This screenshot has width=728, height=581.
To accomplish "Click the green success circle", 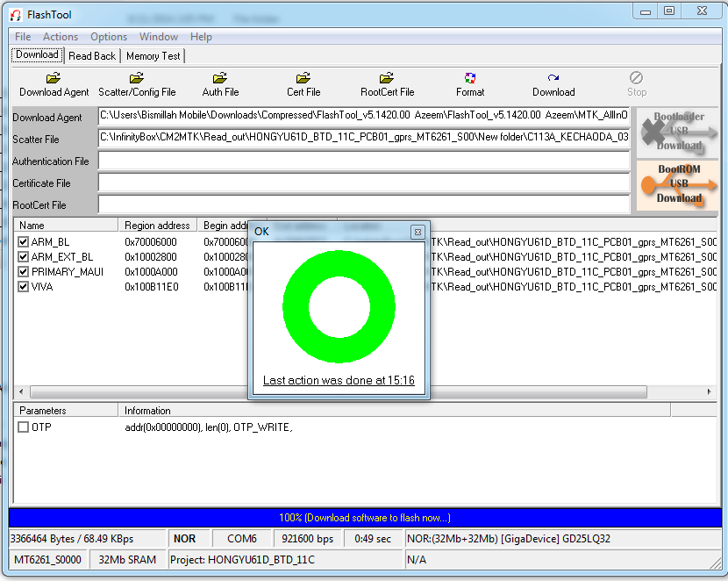I will point(339,306).
